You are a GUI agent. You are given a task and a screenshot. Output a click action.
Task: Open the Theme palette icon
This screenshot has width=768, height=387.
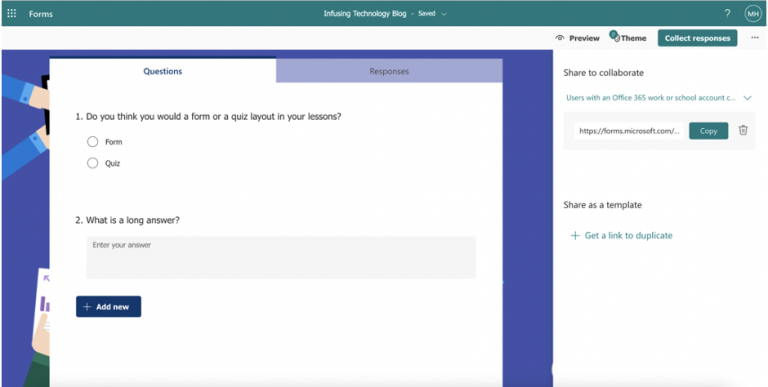(615, 37)
